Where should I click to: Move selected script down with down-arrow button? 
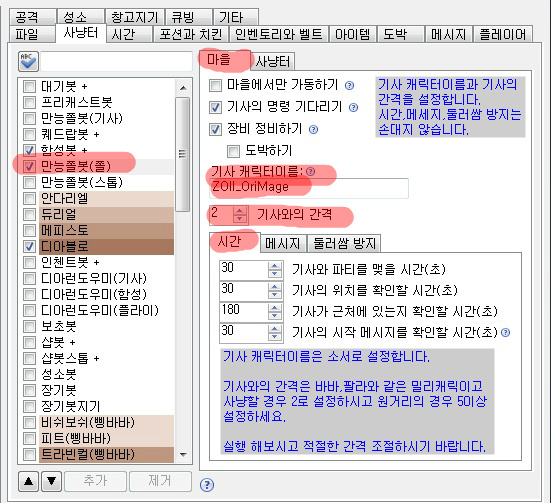pos(52,481)
